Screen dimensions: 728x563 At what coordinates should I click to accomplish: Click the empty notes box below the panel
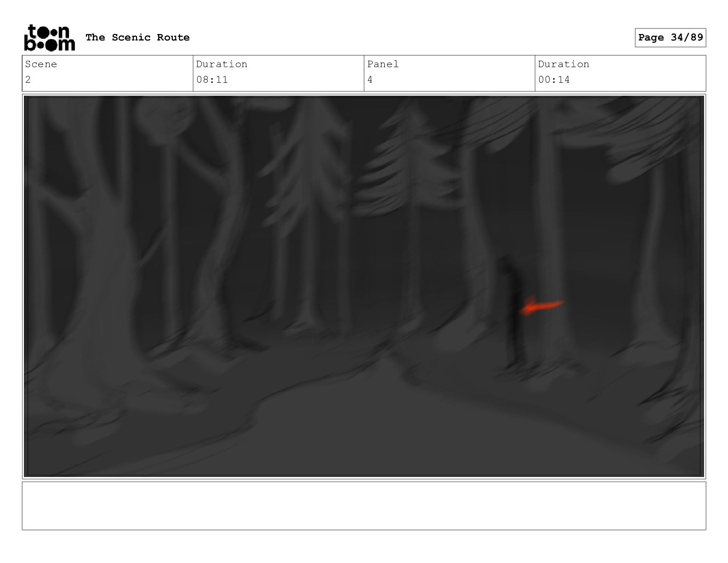[364, 506]
